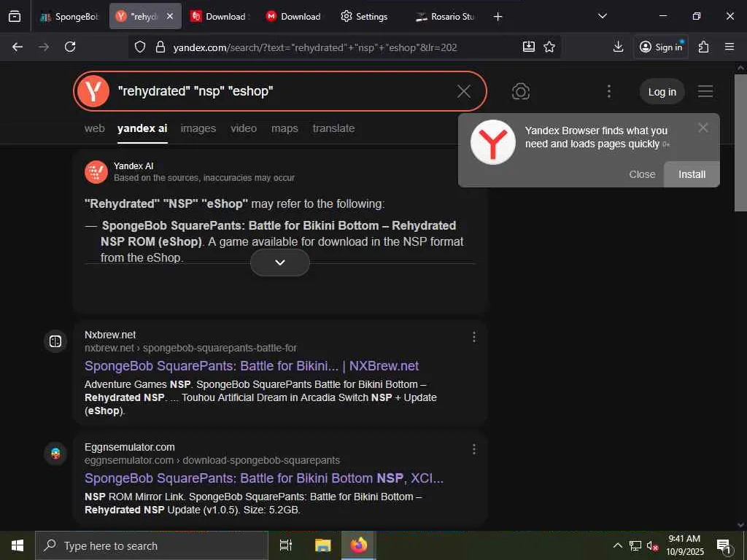Open File Explorer from the taskbar
747x560 pixels.
click(x=322, y=545)
